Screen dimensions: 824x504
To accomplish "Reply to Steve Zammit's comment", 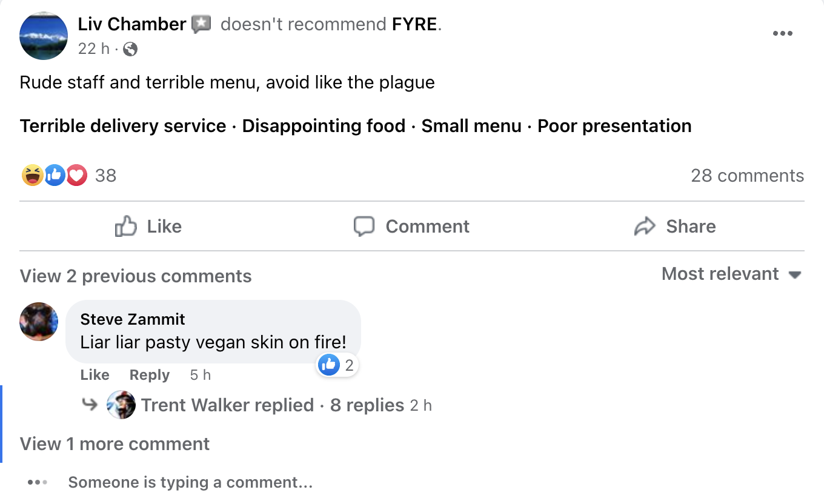I will pos(149,375).
